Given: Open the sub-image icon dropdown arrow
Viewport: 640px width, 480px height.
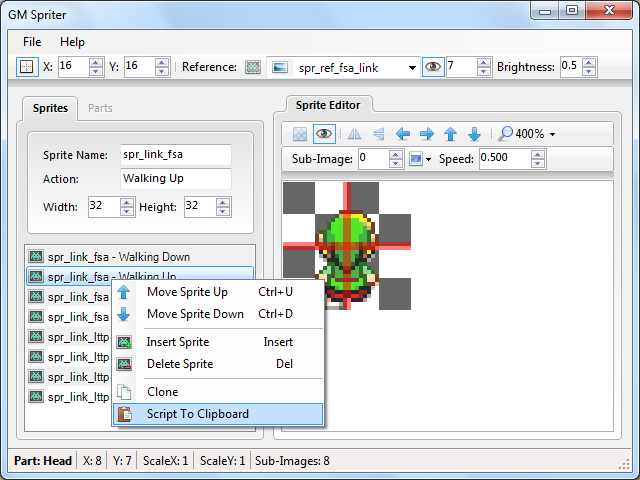Looking at the screenshot, I should pos(428,159).
